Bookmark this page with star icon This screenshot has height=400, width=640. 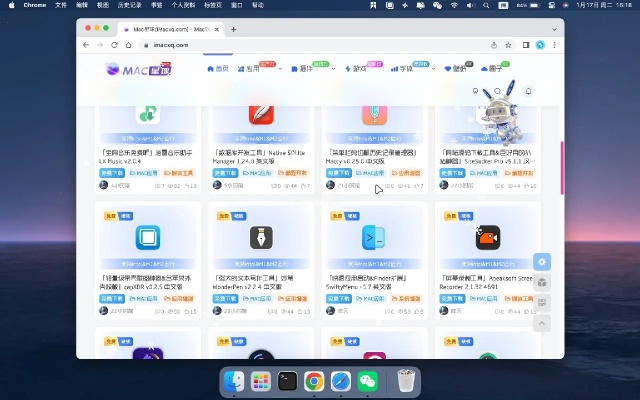(510, 45)
